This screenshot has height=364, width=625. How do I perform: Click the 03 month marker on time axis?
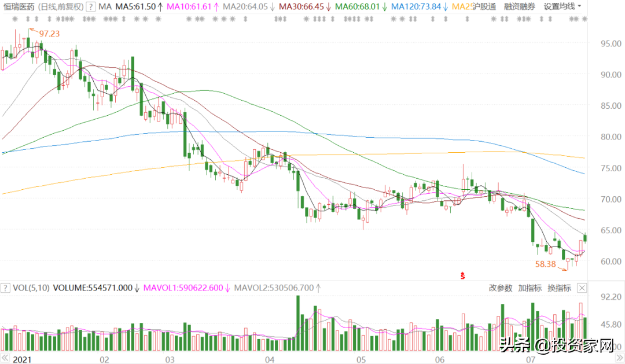[170, 359]
